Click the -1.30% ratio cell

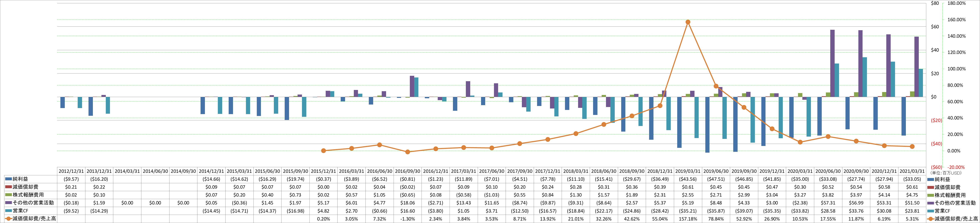tap(408, 219)
